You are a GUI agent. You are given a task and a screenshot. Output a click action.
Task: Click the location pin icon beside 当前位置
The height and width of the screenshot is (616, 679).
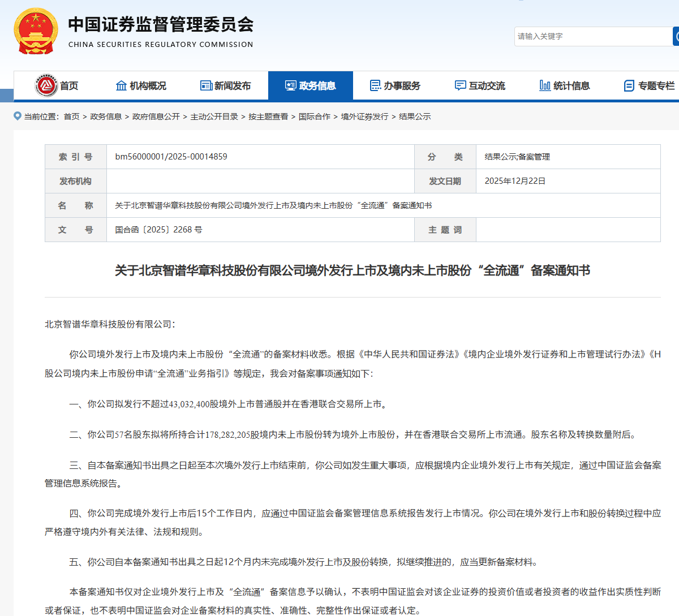[x=16, y=117]
